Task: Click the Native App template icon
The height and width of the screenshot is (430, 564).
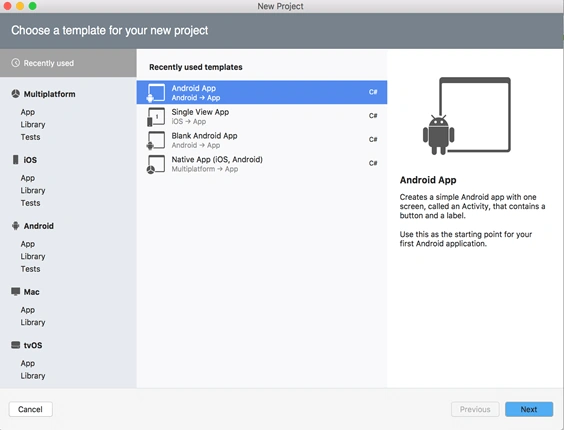Action: [156, 164]
